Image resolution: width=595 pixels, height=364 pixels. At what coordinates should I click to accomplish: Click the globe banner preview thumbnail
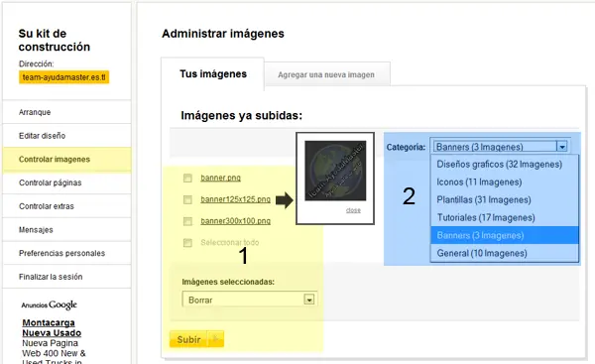(x=335, y=171)
